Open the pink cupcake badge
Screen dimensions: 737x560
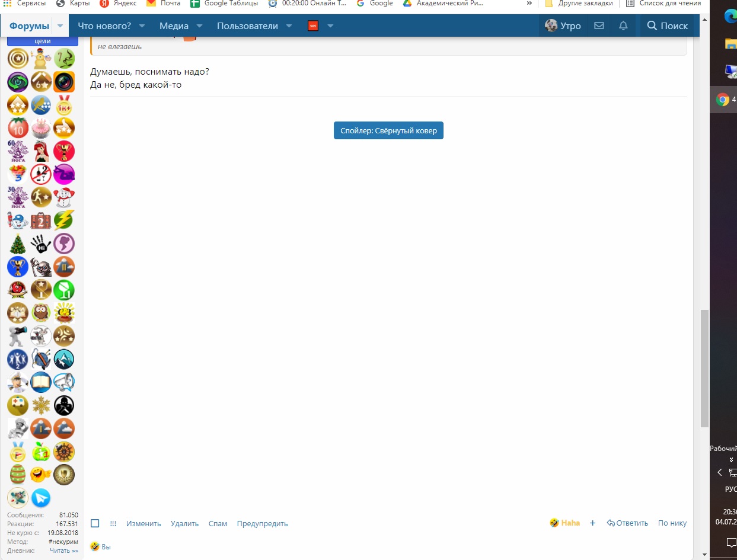click(41, 128)
